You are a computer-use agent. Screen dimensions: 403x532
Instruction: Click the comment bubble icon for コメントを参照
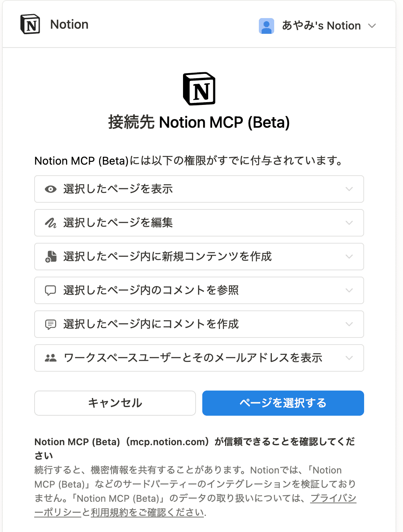point(50,290)
